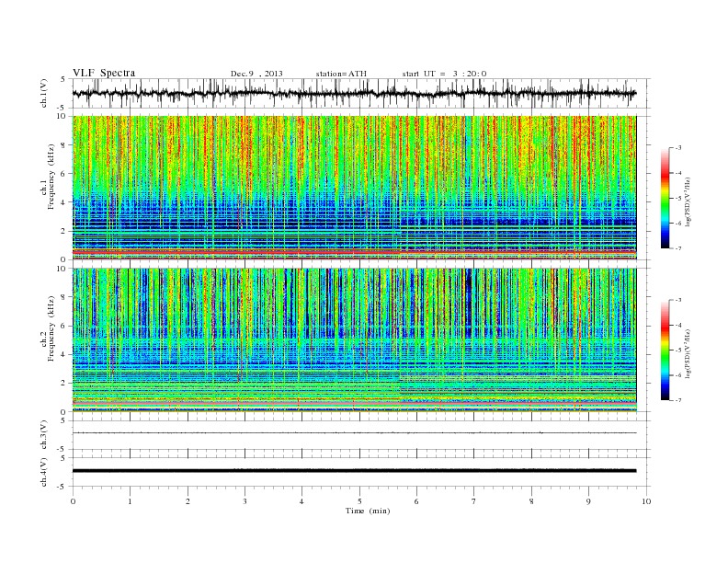Click the "2" tick on the time axis

tap(188, 501)
